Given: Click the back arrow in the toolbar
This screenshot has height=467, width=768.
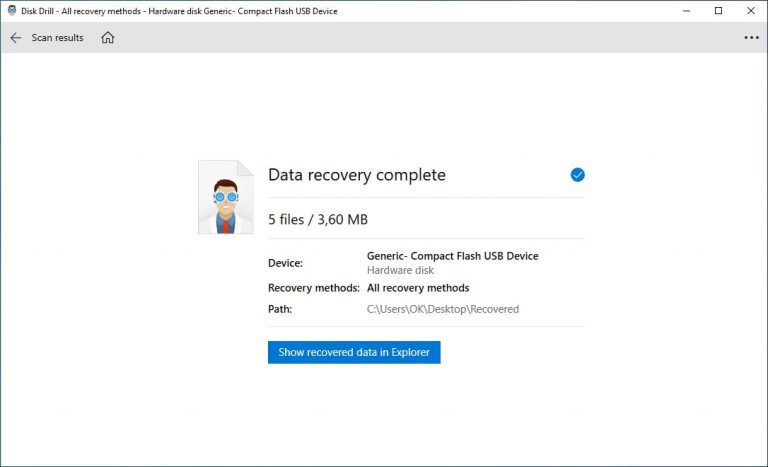Looking at the screenshot, I should tap(15, 38).
